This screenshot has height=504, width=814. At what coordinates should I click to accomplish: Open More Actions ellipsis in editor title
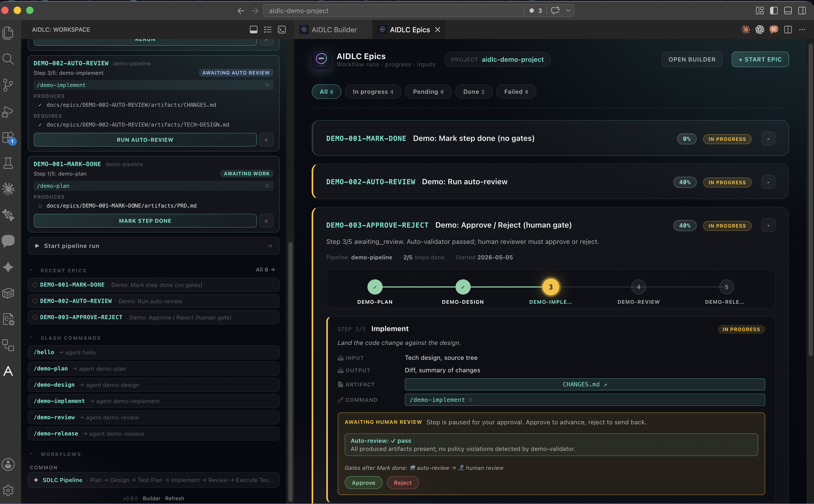point(802,30)
